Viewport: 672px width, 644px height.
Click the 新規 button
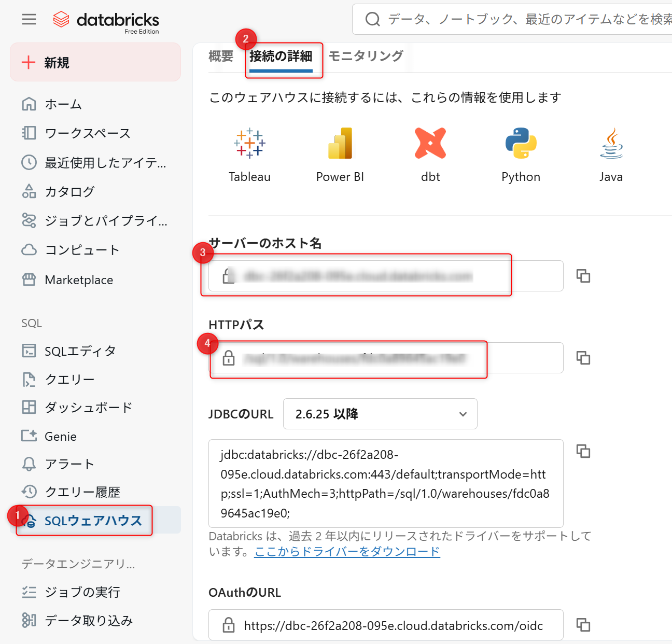pos(95,62)
